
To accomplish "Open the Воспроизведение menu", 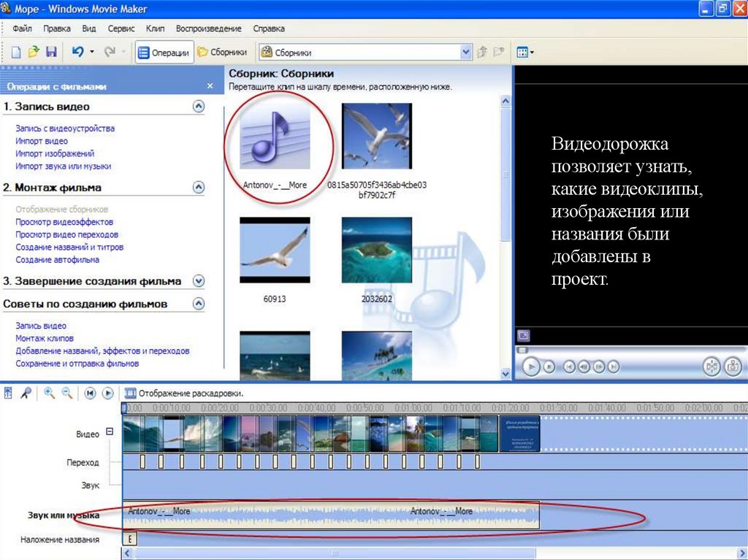I will click(208, 28).
